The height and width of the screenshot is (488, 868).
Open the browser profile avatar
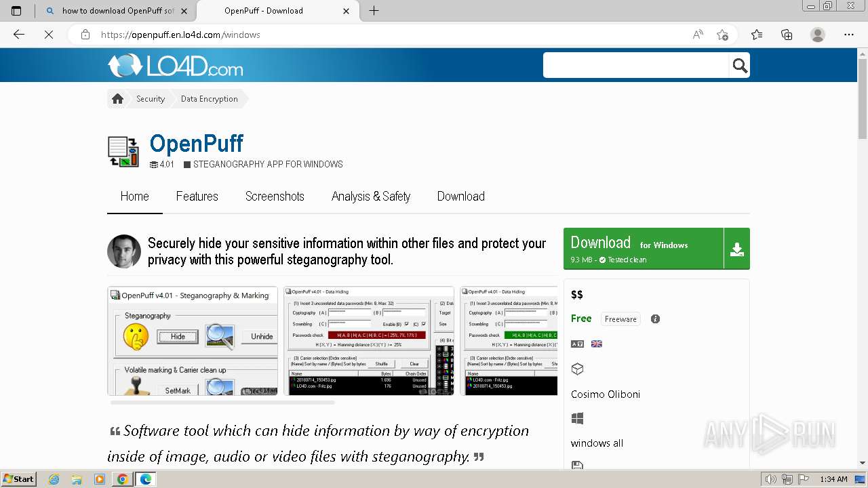[818, 35]
